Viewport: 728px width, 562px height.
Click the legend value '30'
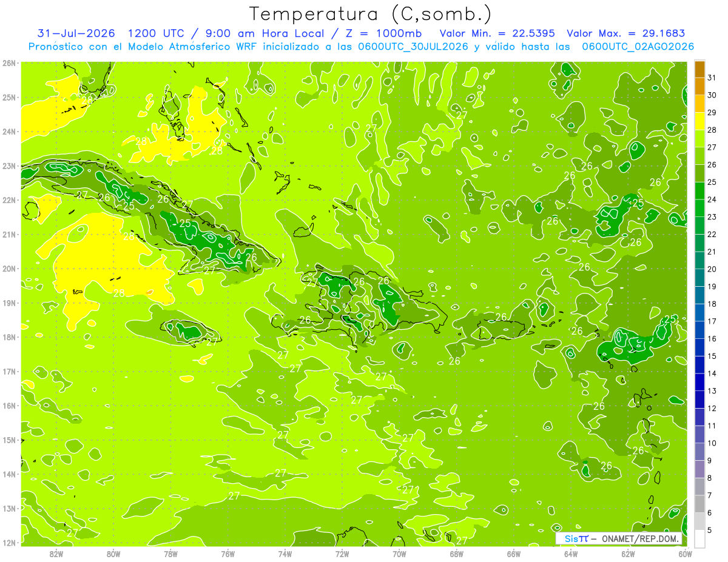712,95
